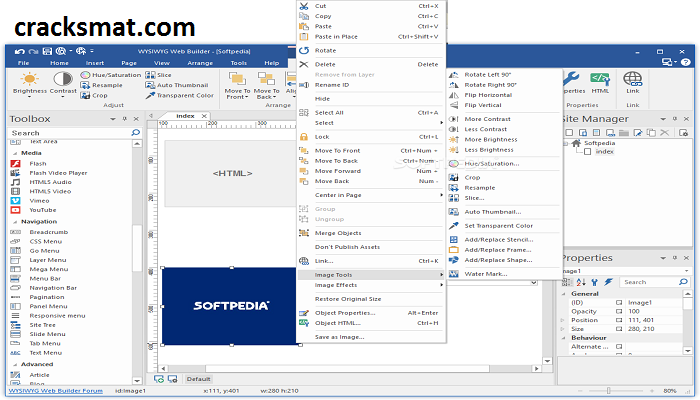
Task: Expand the Position property row
Action: pyautogui.click(x=563, y=321)
